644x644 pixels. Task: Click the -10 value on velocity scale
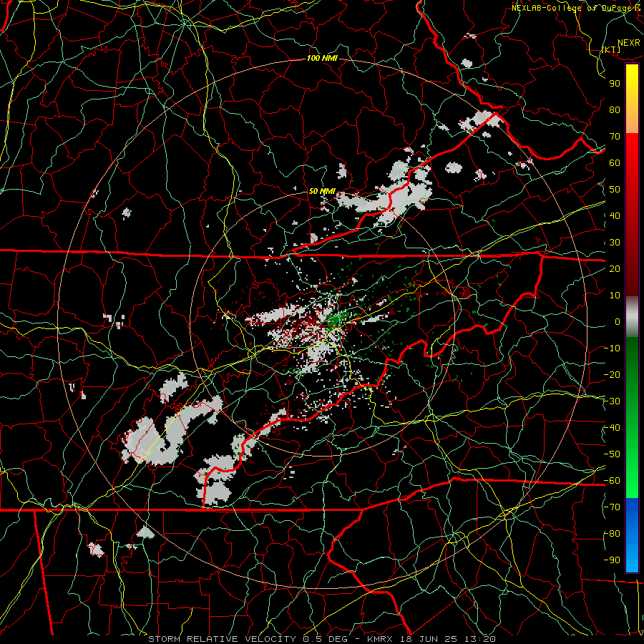click(x=613, y=348)
